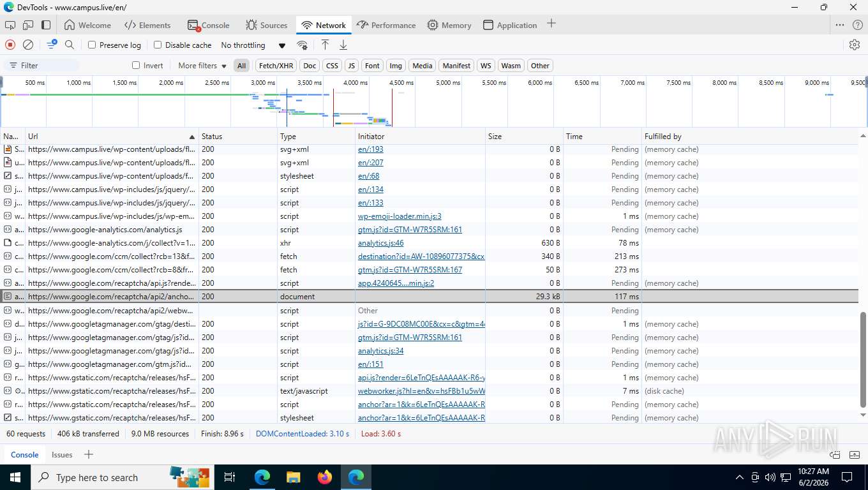This screenshot has height=490, width=868.
Task: Filter by WS requests
Action: (x=486, y=66)
